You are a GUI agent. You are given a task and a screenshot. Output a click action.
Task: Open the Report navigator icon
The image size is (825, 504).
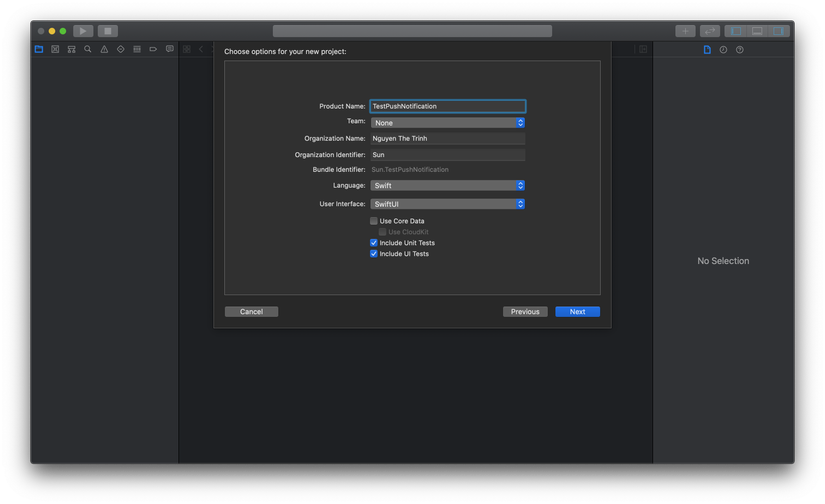pos(170,49)
